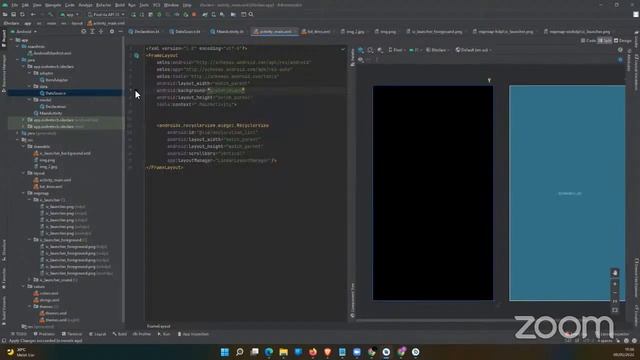Open File Explorer from taskbar
The width and height of the screenshot is (640, 360).
coord(284,352)
